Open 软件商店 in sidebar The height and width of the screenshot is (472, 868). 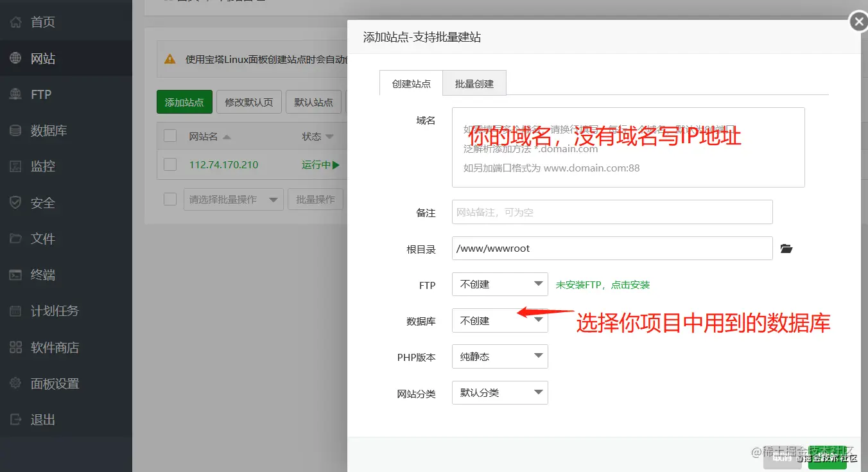click(55, 347)
